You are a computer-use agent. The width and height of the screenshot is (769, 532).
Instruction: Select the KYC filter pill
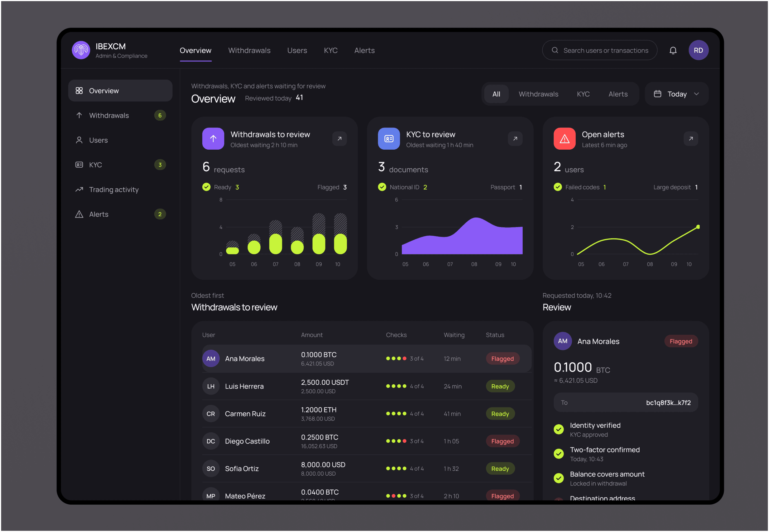583,94
